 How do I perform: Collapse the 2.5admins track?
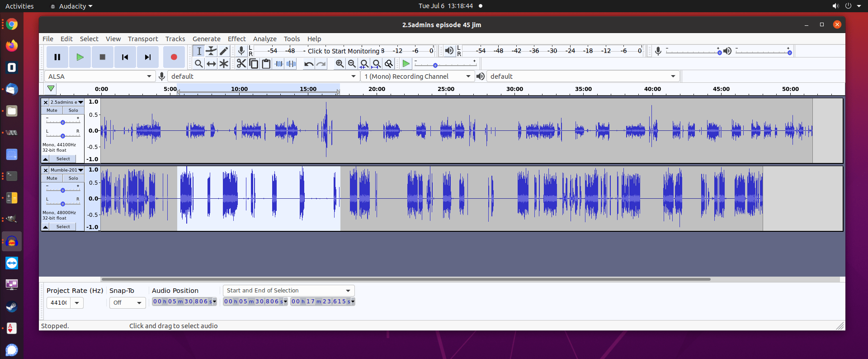(46, 159)
